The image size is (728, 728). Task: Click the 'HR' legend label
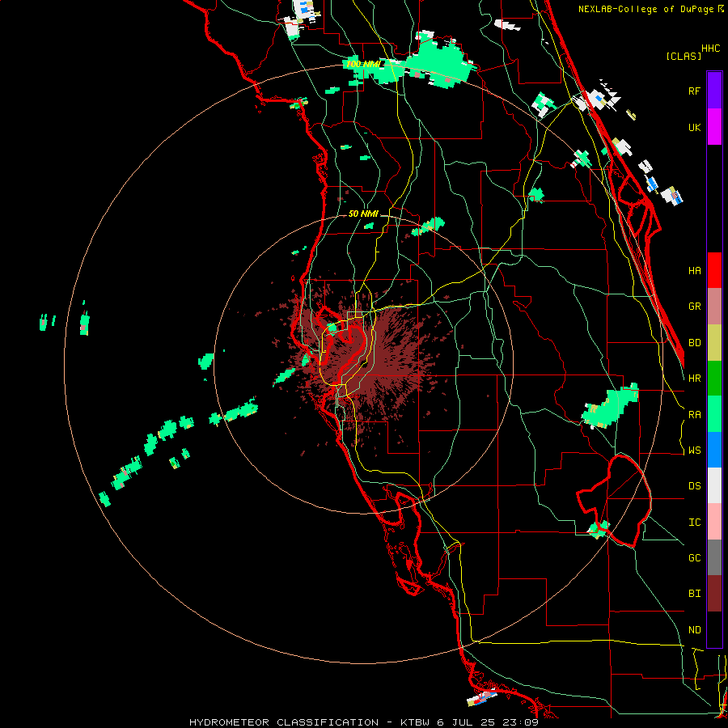pyautogui.click(x=694, y=379)
